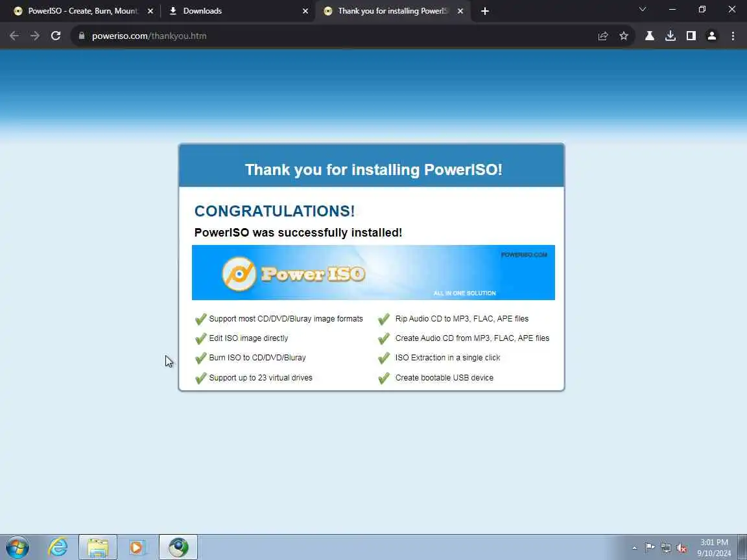
Task: Switch to the PowerISO - Create, Burn, Mount tab
Action: [x=83, y=11]
